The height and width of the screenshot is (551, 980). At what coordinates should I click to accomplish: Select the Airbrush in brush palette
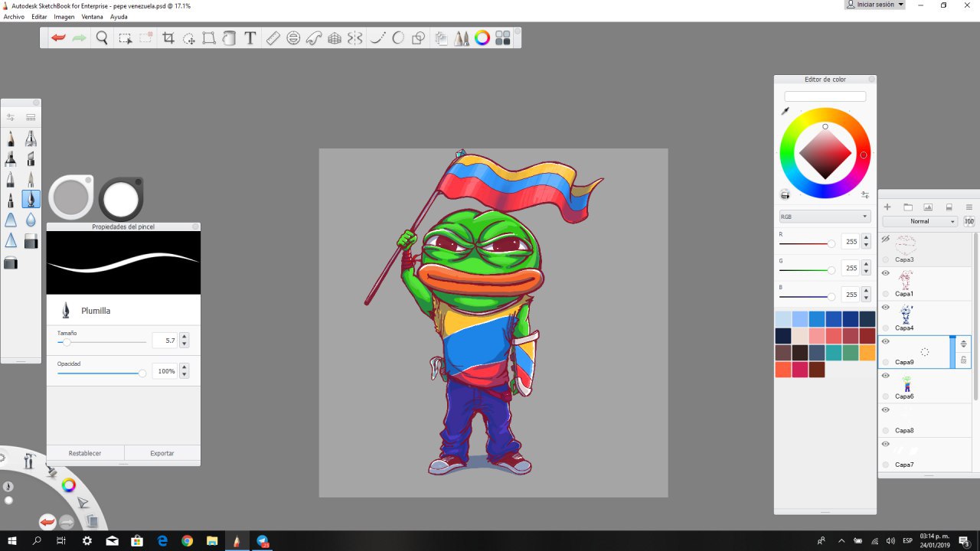(31, 139)
